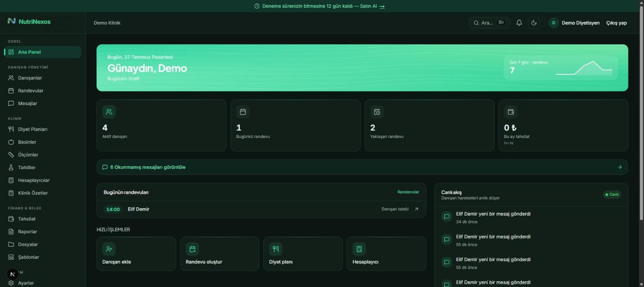This screenshot has width=644, height=287.
Task: Click the Canlı status badge
Action: 612,195
